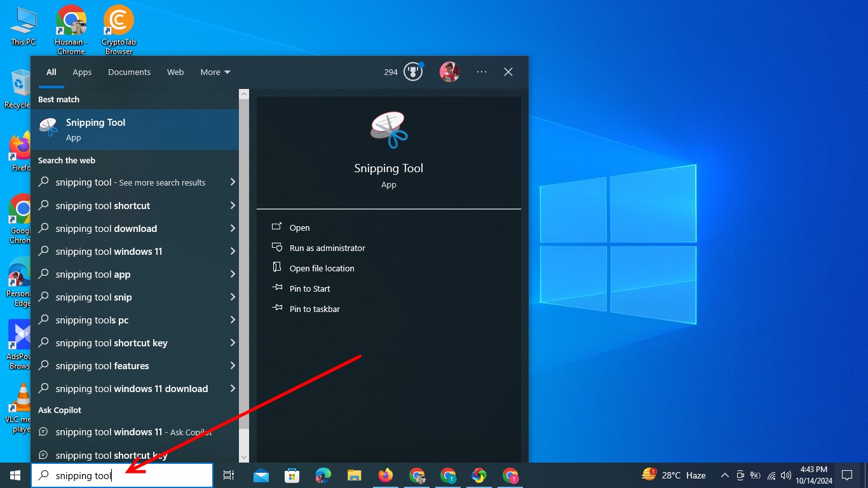Switch to the Apps search tab
Screen dimensions: 868x488
pos(82,72)
